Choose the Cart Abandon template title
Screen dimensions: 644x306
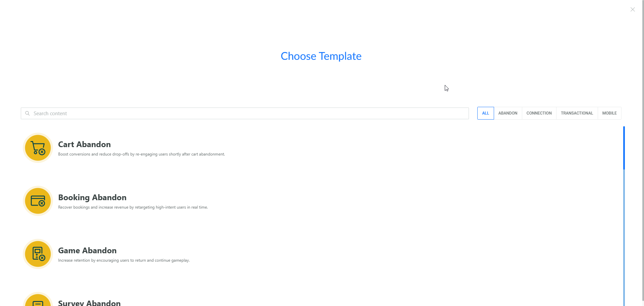pos(85,144)
